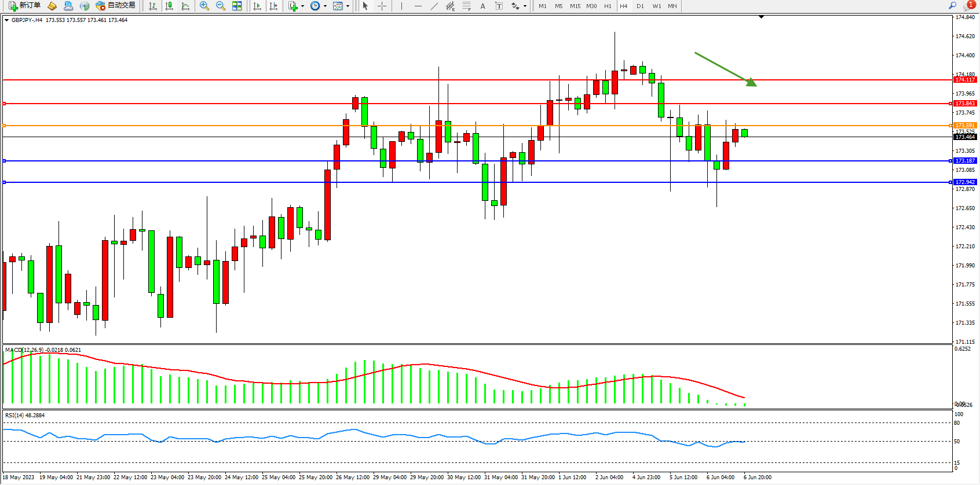Open the search magnifier icon
The image size is (980, 485).
click(952, 6)
